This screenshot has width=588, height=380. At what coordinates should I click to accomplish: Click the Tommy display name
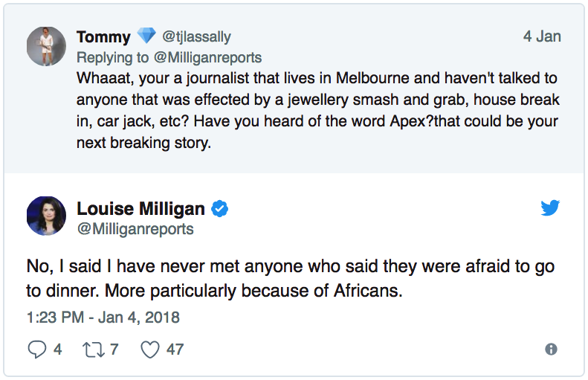(x=103, y=36)
